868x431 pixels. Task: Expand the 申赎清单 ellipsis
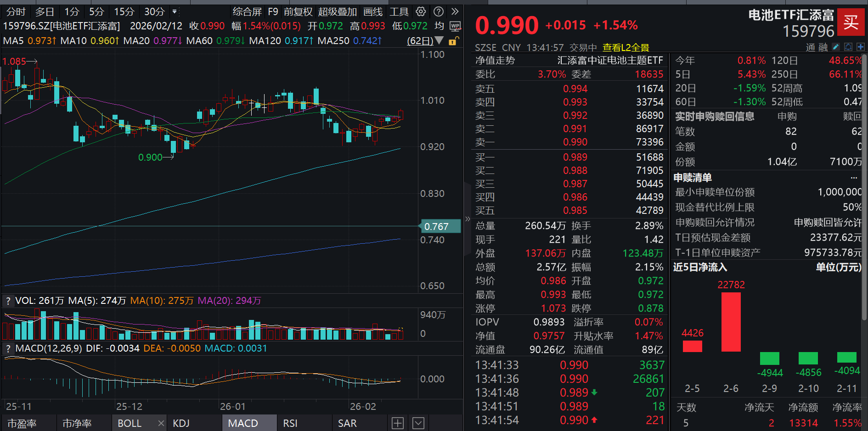tap(854, 177)
